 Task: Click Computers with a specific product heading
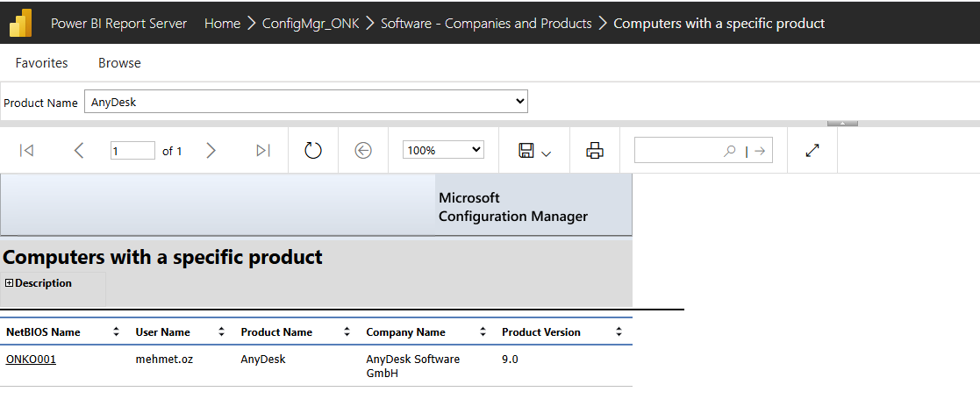[x=162, y=257]
